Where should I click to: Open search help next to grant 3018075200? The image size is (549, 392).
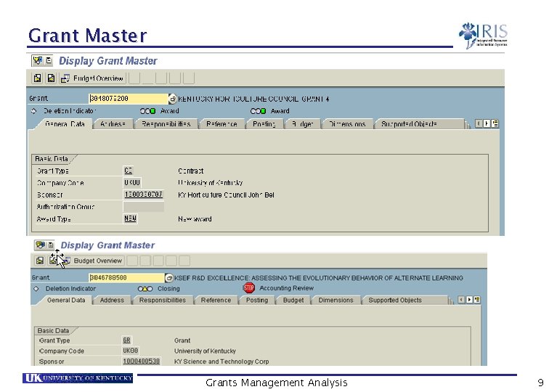point(173,99)
